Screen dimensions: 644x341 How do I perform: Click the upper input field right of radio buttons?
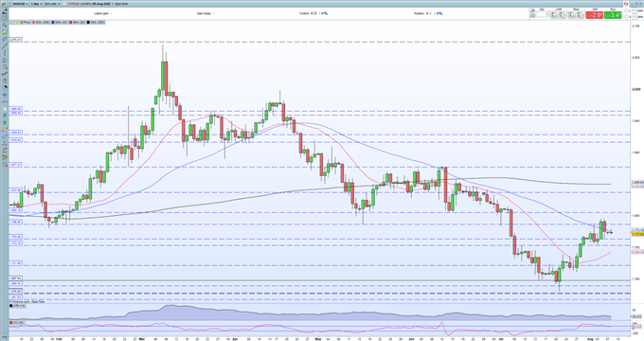(635, 10)
